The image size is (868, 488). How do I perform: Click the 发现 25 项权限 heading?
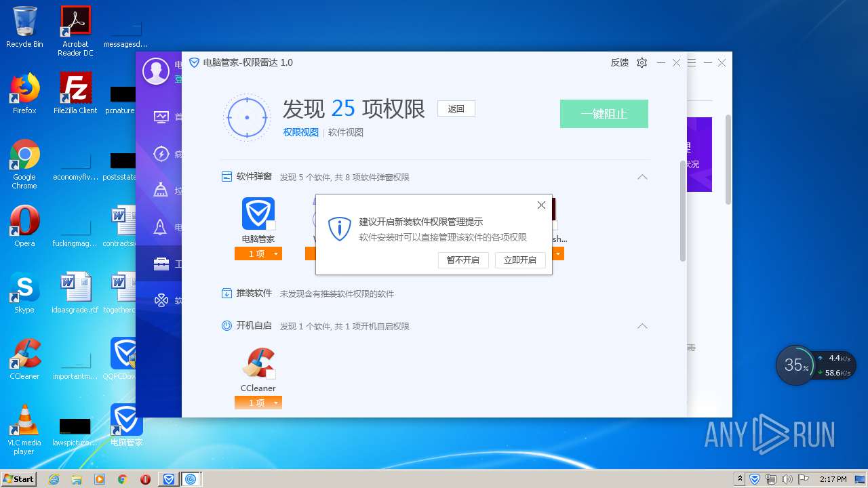354,108
